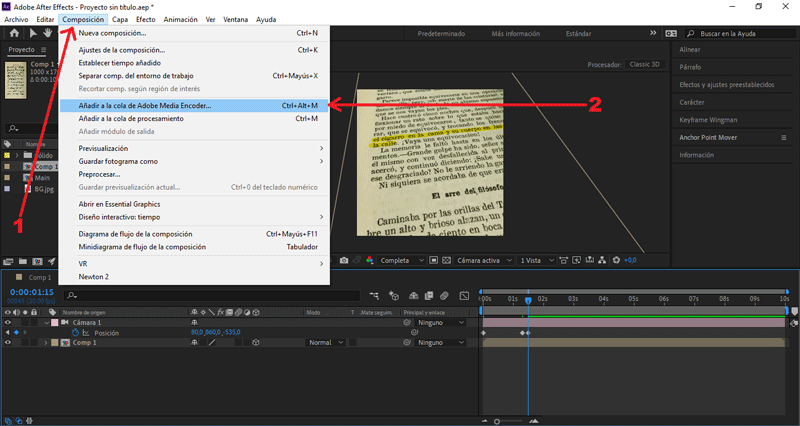The height and width of the screenshot is (426, 800).
Task: Click the shy layers hide icon
Action: click(x=414, y=295)
